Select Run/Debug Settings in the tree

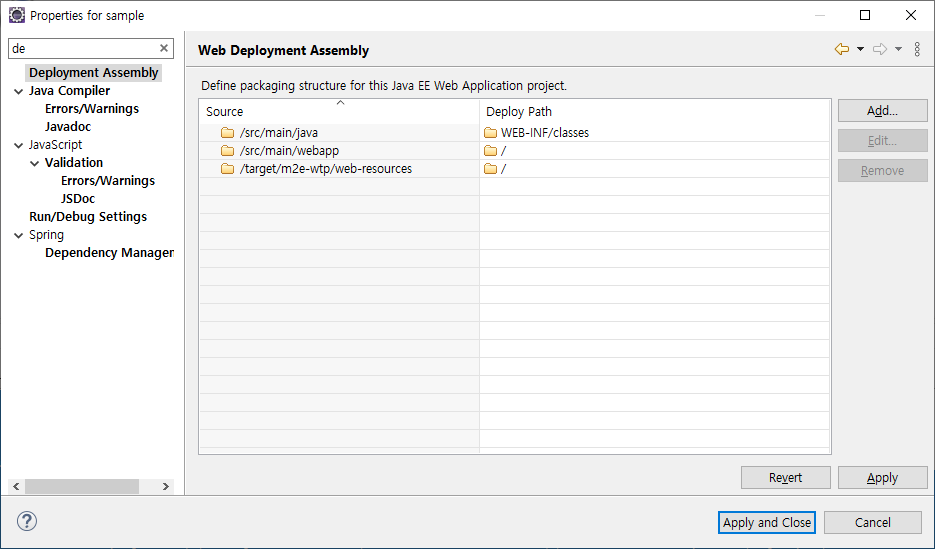[88, 217]
